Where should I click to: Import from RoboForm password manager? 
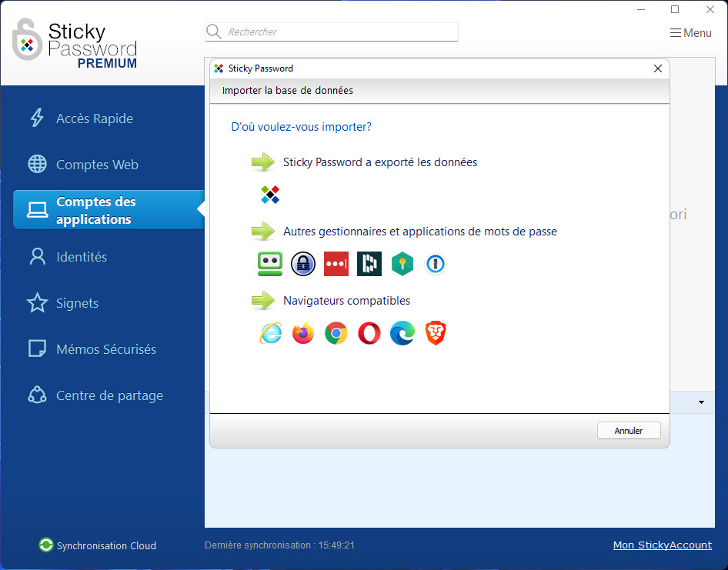[270, 264]
